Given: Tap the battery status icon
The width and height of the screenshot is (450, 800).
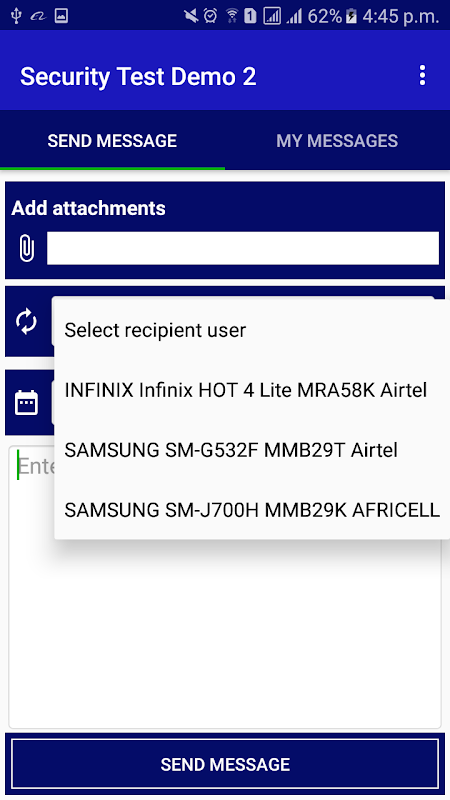Looking at the screenshot, I should coord(351,16).
